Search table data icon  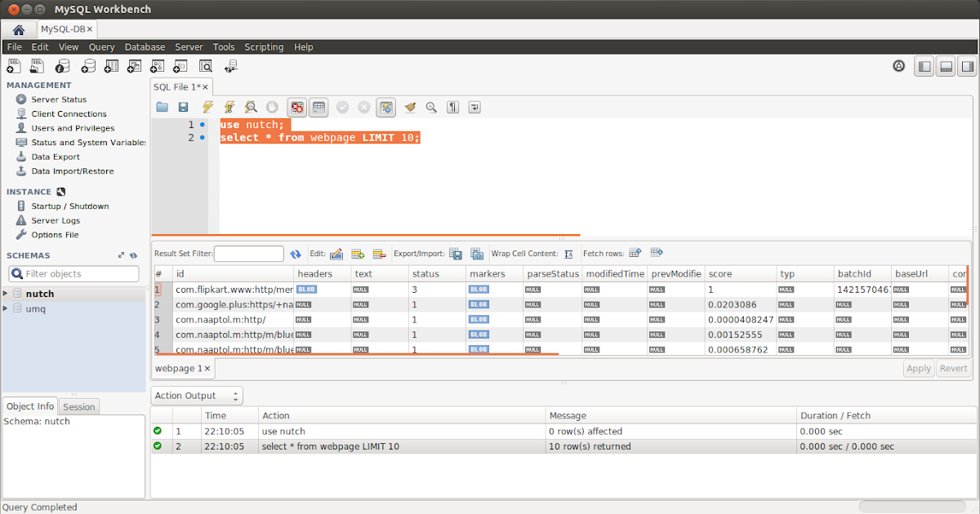click(x=206, y=66)
